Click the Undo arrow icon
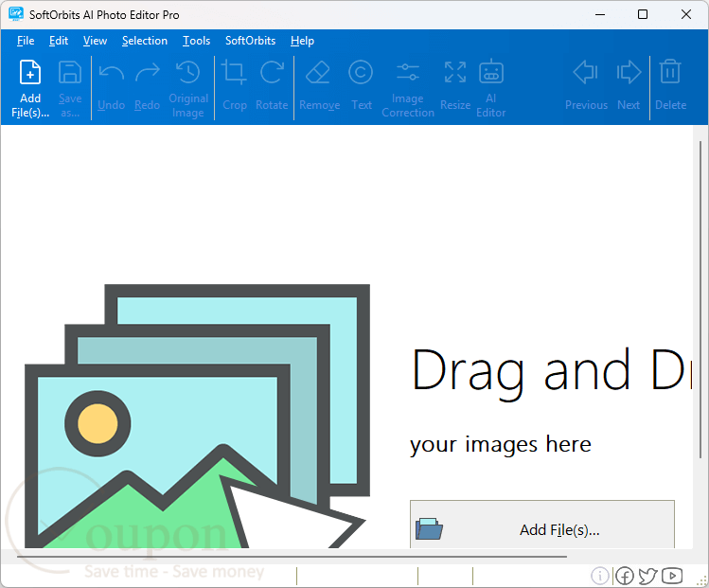Viewport: 709px width, 588px height. coord(112,72)
